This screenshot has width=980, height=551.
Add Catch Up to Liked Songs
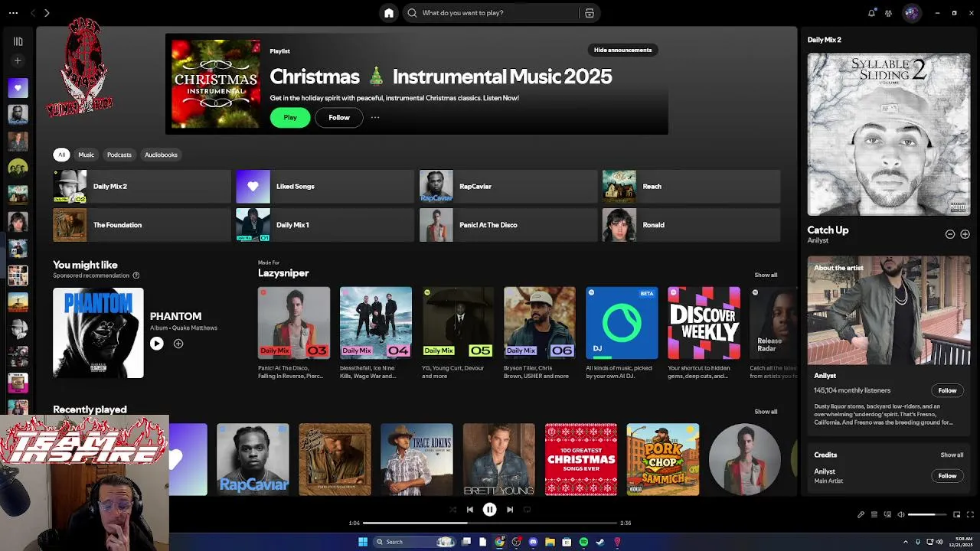[965, 234]
